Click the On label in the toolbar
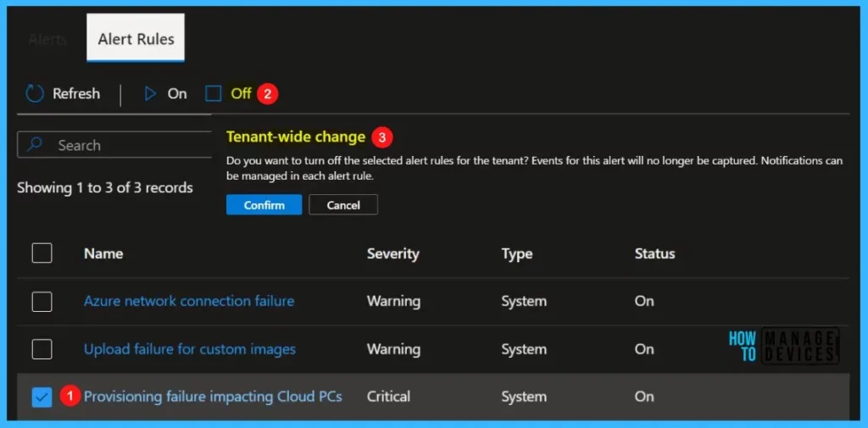The image size is (868, 428). (x=177, y=93)
